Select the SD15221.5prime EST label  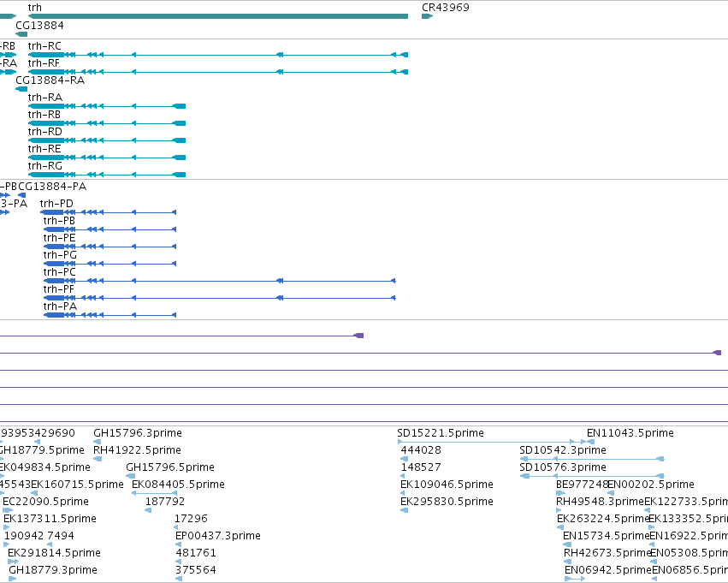click(x=441, y=433)
